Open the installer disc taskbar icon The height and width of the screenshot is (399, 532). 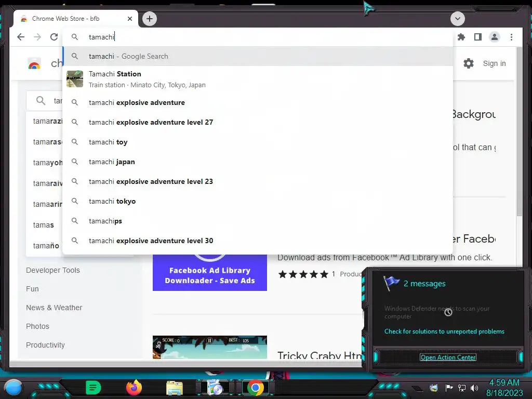coord(215,388)
